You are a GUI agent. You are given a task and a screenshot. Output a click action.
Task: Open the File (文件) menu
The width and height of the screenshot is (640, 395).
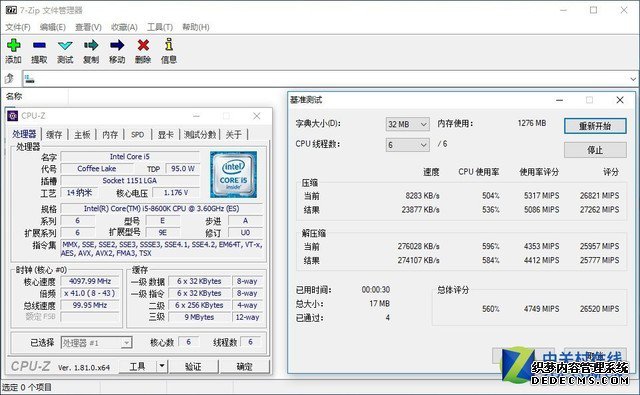[x=18, y=27]
